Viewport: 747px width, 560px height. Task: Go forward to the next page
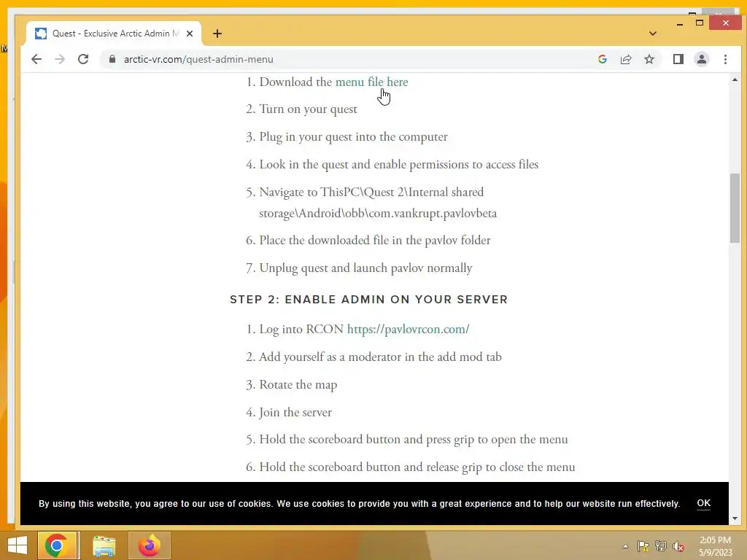pyautogui.click(x=60, y=59)
